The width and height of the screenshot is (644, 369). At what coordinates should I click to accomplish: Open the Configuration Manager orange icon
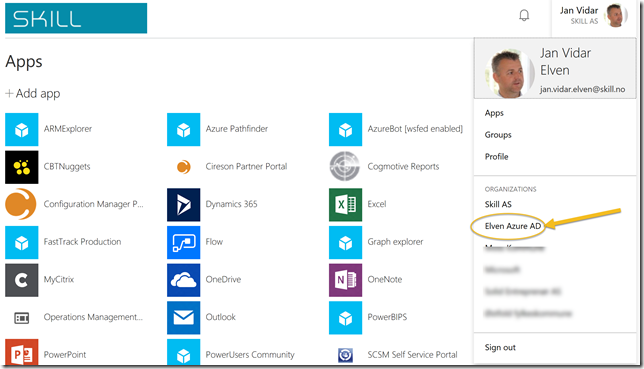(21, 204)
